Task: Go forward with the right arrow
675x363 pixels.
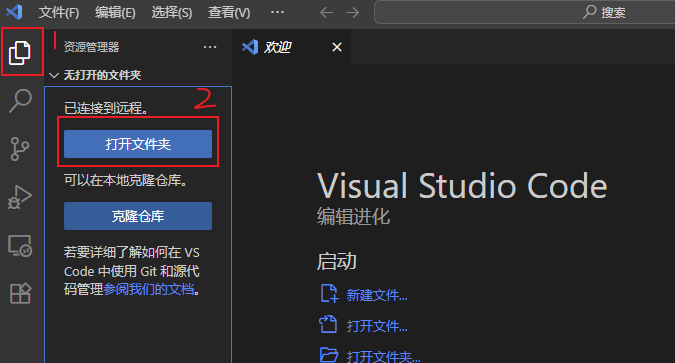Action: point(353,12)
